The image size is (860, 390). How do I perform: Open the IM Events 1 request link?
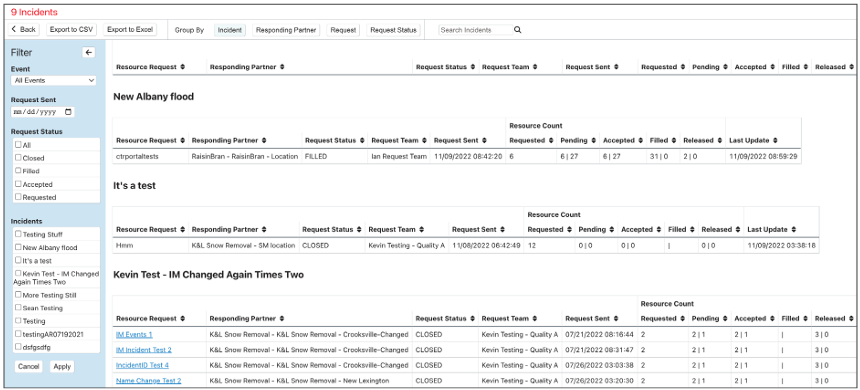[134, 334]
